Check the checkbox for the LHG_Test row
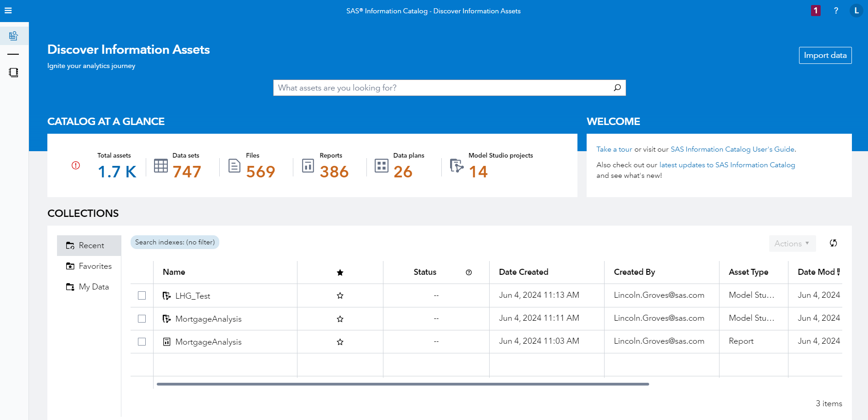The width and height of the screenshot is (868, 420). click(x=142, y=295)
